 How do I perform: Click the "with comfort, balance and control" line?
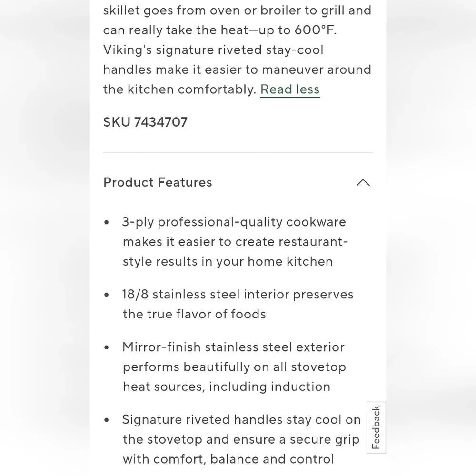pyautogui.click(x=228, y=459)
